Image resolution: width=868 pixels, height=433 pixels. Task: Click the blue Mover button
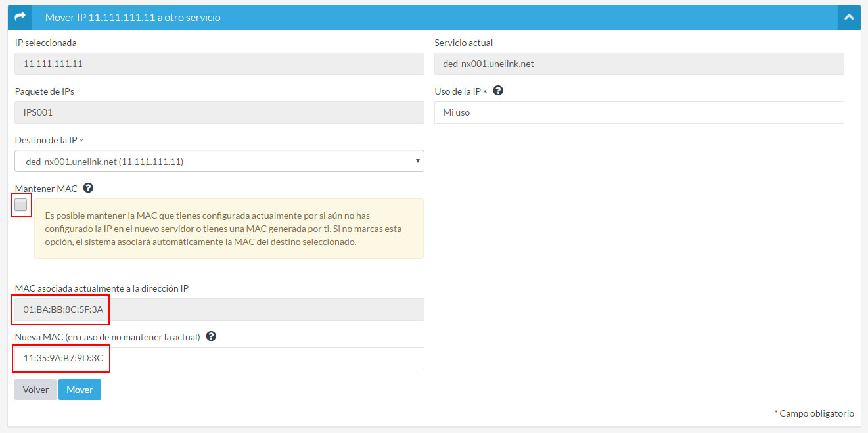[80, 390]
